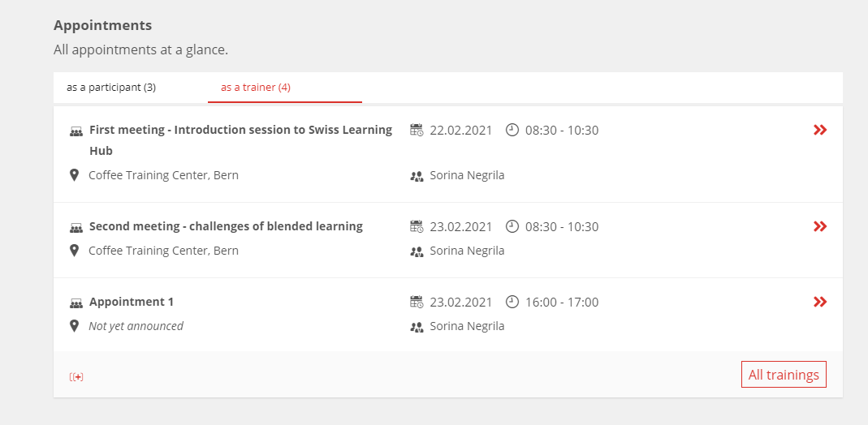Click trainer icon in Second meeting row

tap(417, 251)
